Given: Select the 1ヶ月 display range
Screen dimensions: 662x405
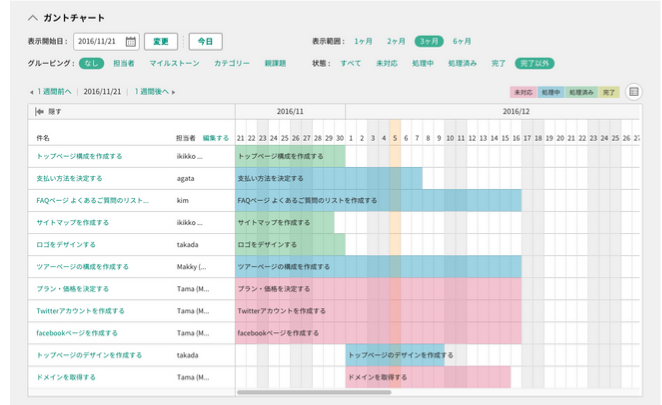Looking at the screenshot, I should click(x=364, y=42).
